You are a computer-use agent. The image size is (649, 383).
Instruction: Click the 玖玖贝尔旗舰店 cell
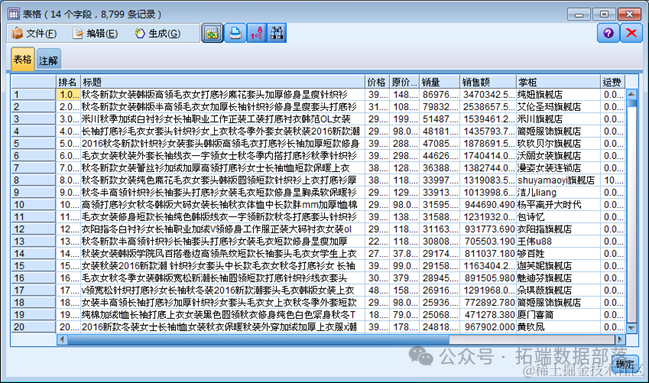tap(558, 143)
